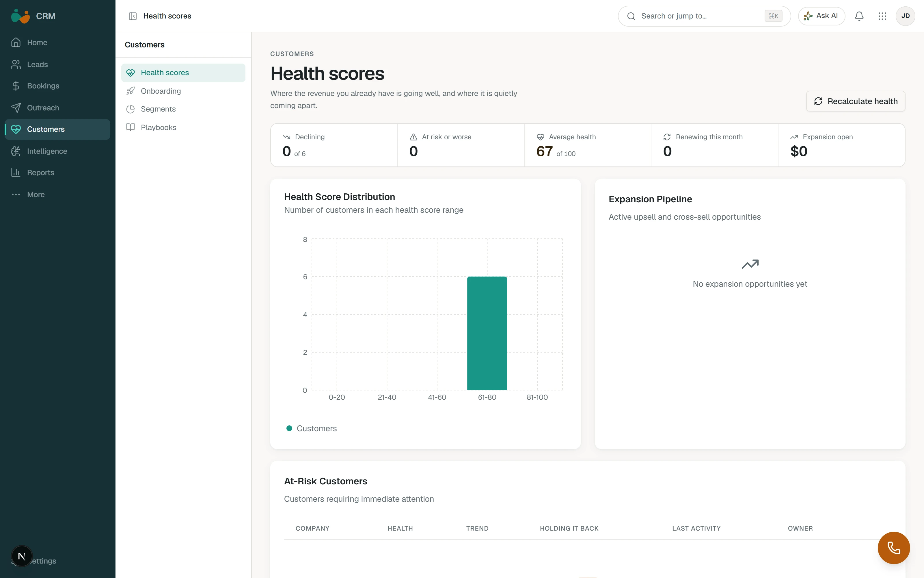The width and height of the screenshot is (924, 578).
Task: Click the 0-20 axis label
Action: click(337, 398)
